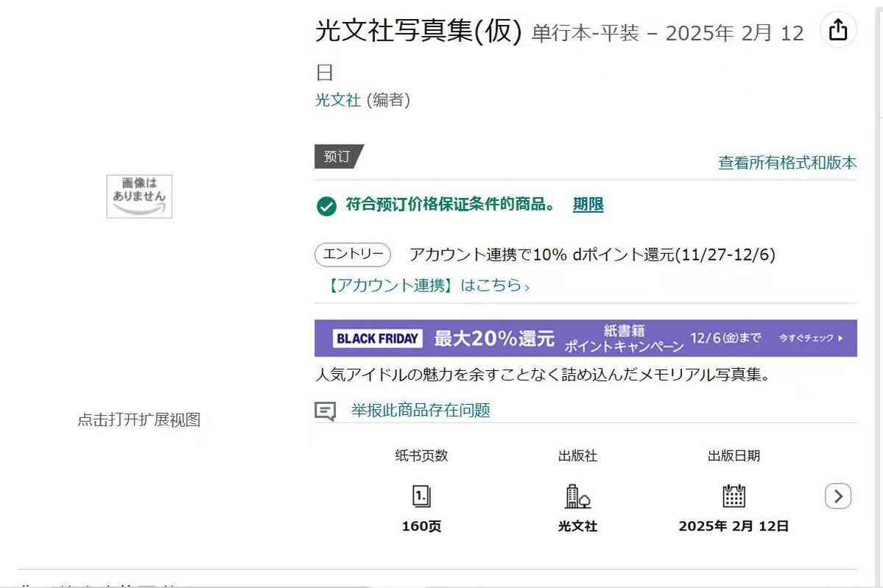
Task: Open 【アカウント連携】はこちら link
Action: click(427, 286)
